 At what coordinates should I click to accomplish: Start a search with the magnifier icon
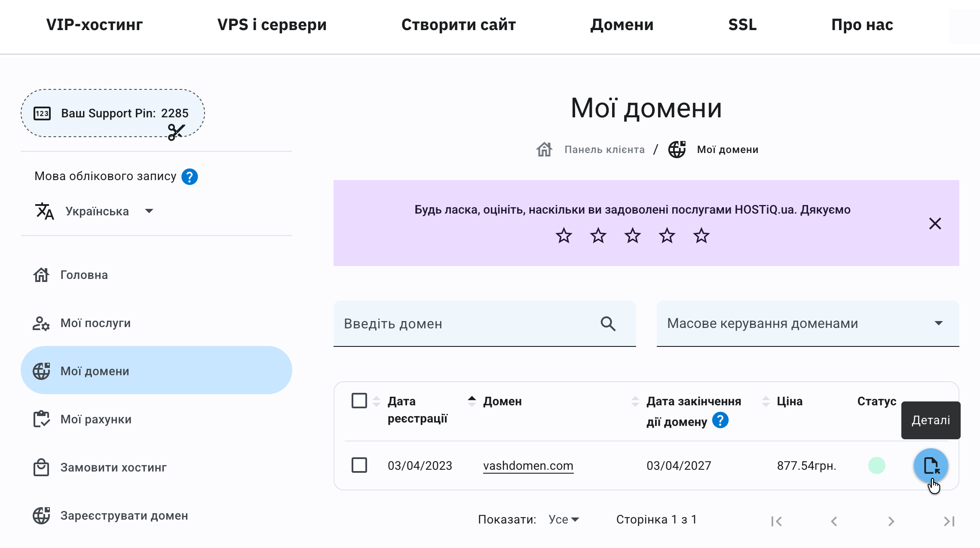pos(607,324)
